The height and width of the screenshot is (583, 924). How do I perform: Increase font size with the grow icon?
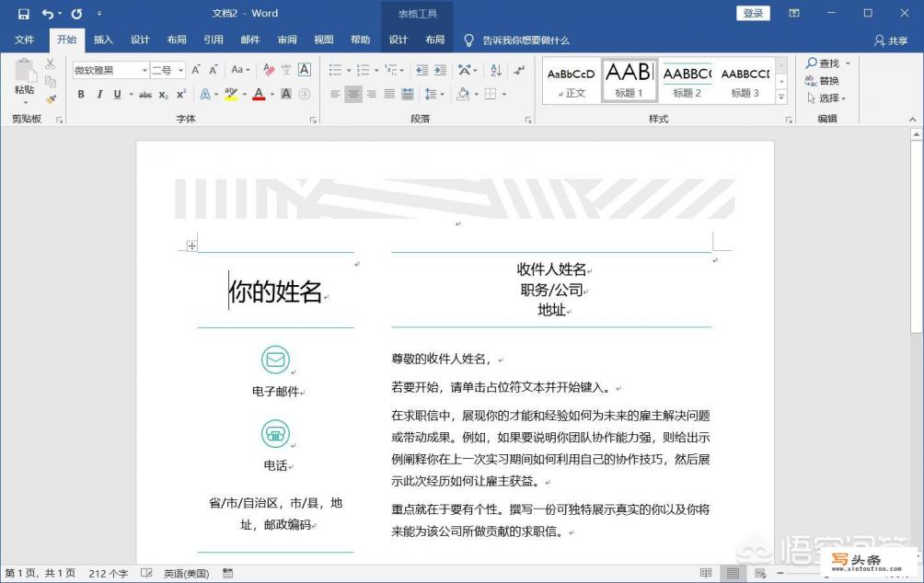(x=196, y=70)
